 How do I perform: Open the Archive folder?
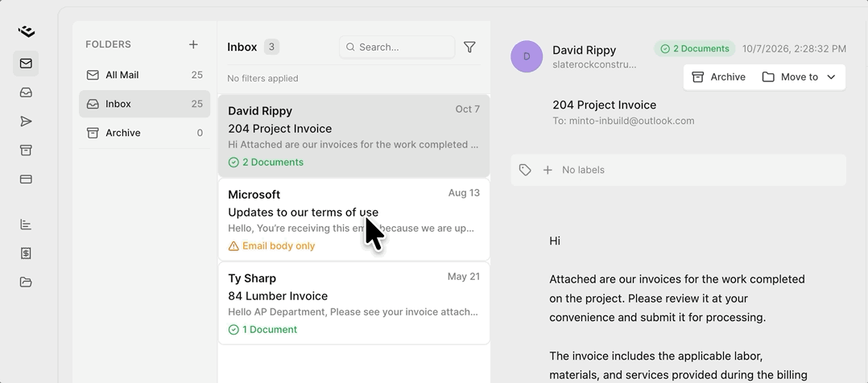click(x=144, y=133)
